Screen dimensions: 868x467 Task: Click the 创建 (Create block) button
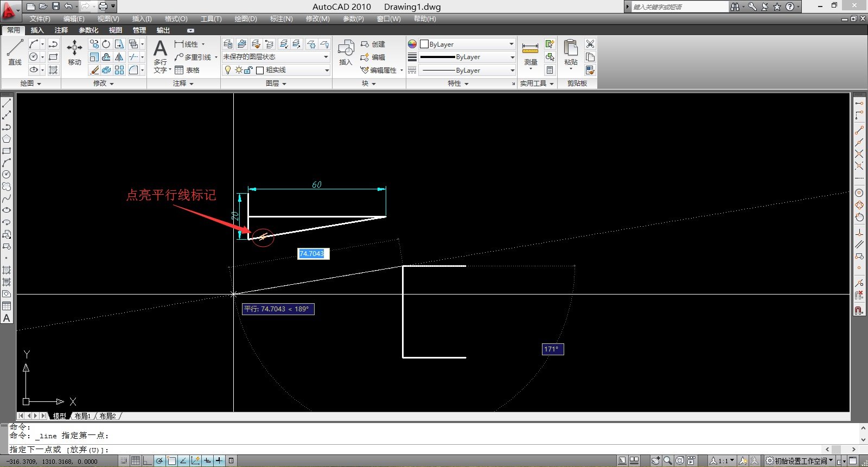[373, 44]
